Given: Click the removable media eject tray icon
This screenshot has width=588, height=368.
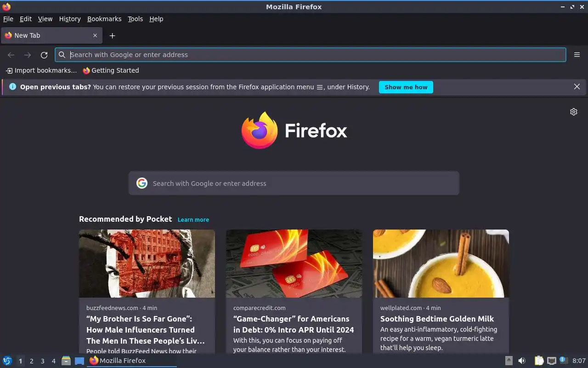Looking at the screenshot, I should pyautogui.click(x=509, y=361).
